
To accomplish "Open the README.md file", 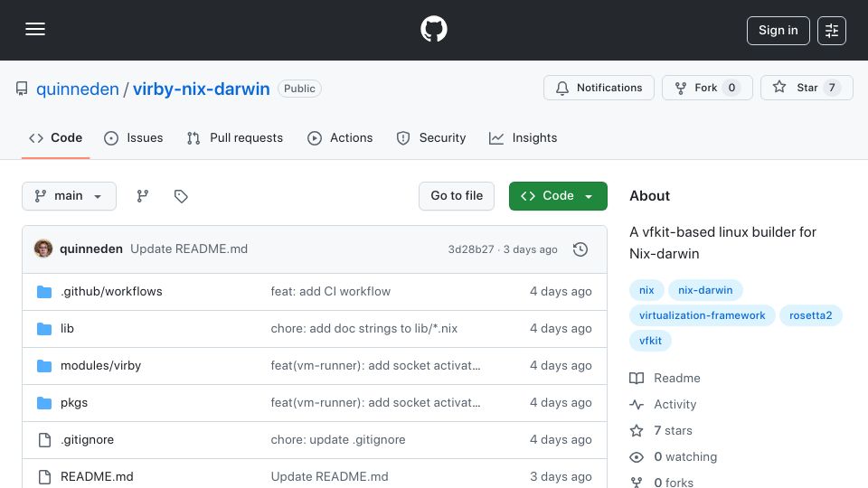I will coord(97,477).
